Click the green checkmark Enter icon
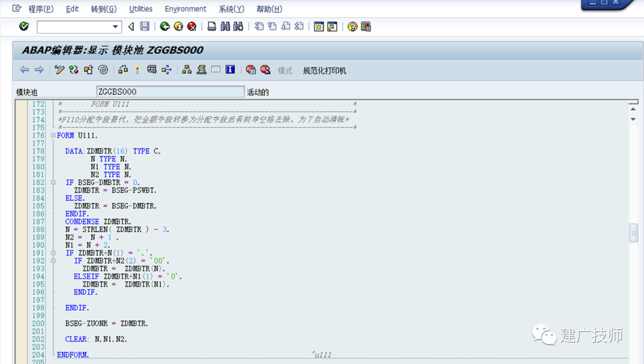The image size is (644, 364). click(x=24, y=26)
